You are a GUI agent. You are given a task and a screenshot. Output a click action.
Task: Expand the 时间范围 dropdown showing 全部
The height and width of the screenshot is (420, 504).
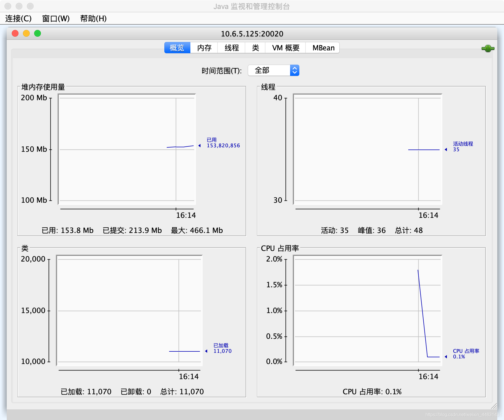point(274,70)
